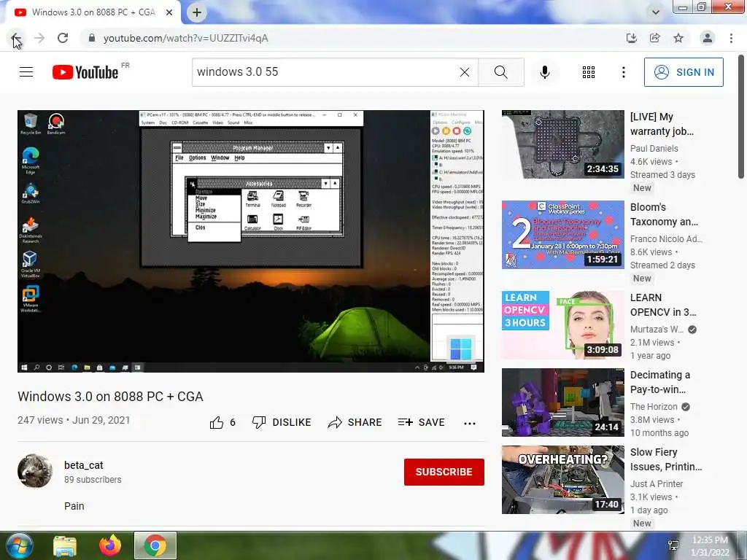Open the 'Decimating a Pay-to-win' title

pos(660,382)
